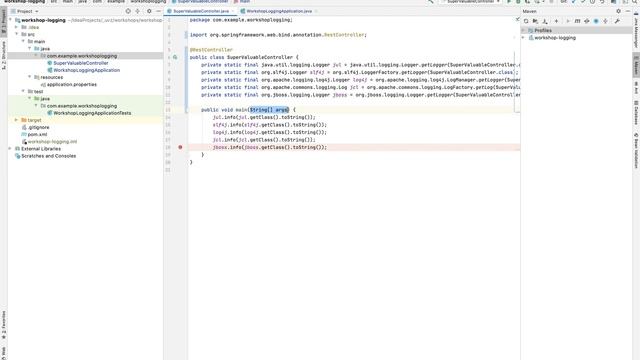Viewport: 640px width, 360px height.
Task: Open the run configuration dropdown
Action: click(471, 2)
